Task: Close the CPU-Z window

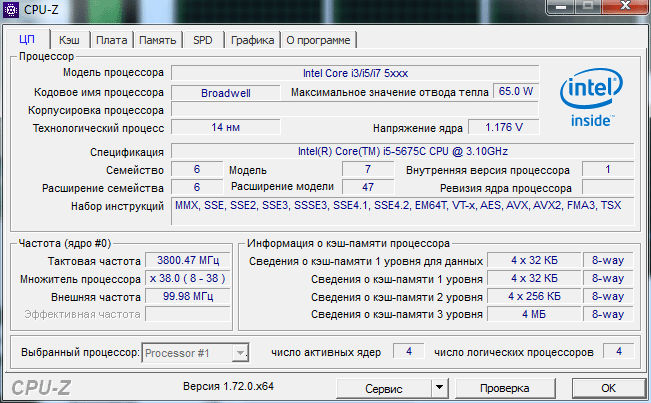Action: (x=625, y=6)
